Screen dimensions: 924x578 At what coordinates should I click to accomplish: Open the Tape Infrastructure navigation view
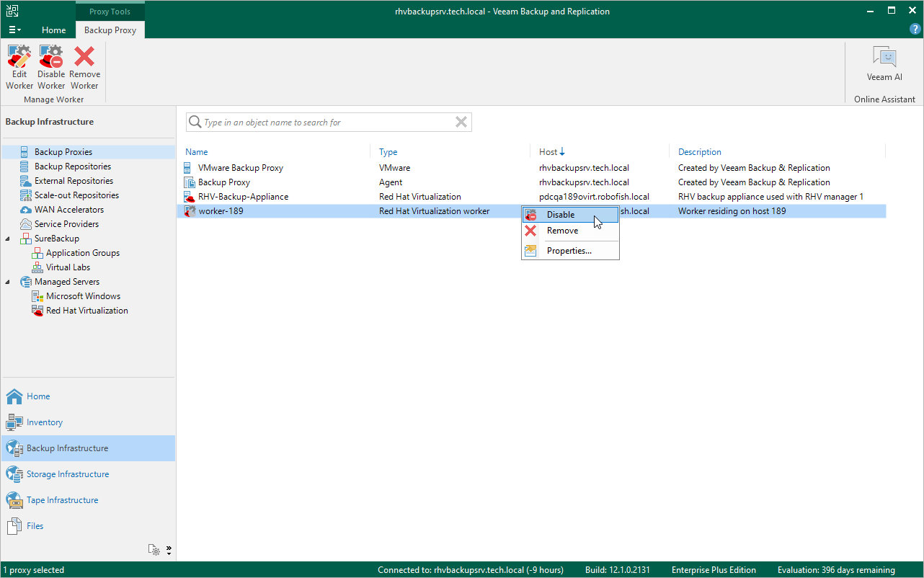(x=88, y=500)
